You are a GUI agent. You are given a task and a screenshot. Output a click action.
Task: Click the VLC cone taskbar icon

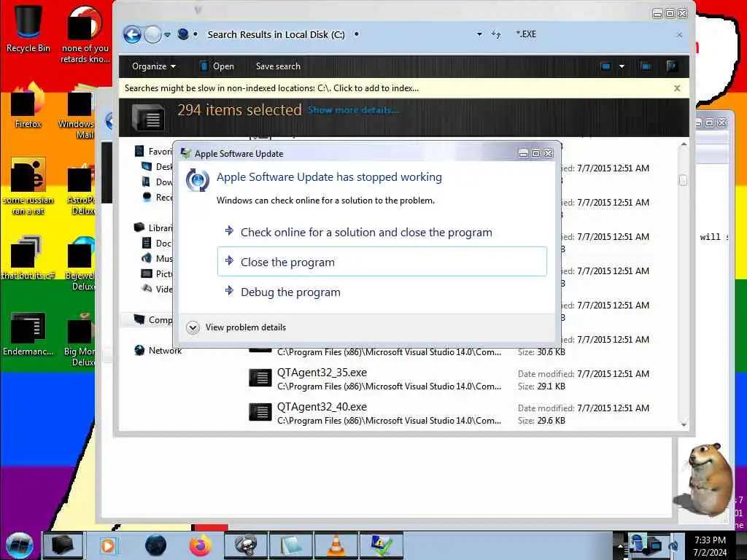(336, 545)
